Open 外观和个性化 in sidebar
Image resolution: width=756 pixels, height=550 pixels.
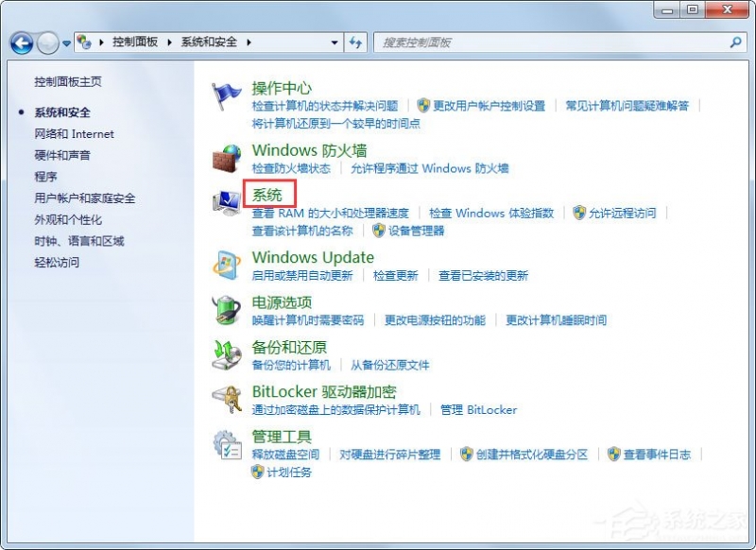tap(68, 220)
